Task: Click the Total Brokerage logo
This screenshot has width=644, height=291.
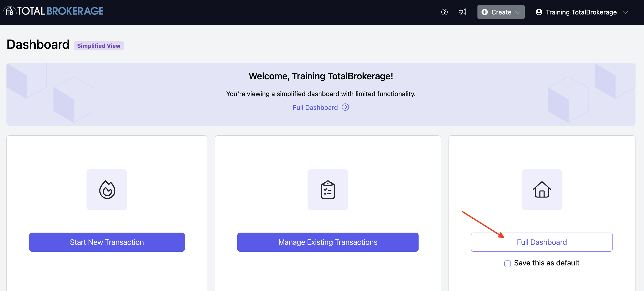Action: 53,11
